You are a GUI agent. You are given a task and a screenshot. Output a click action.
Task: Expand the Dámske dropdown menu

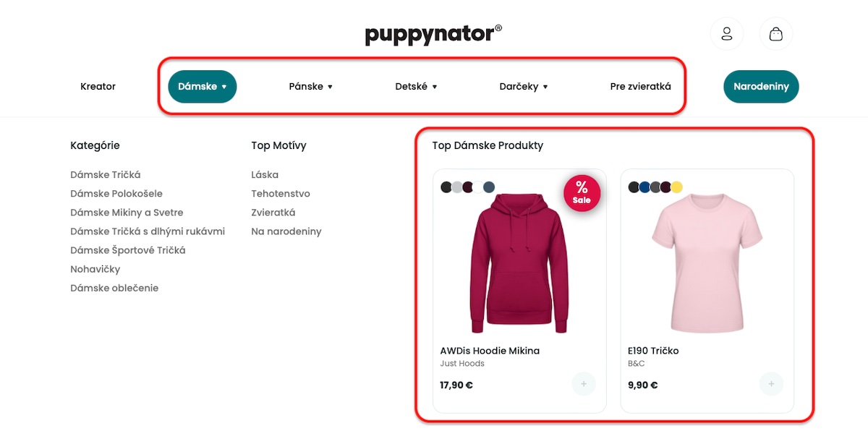click(x=203, y=87)
